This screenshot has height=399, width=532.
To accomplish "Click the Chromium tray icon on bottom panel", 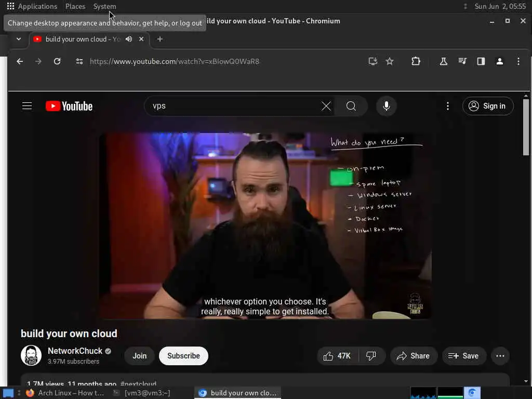I will point(472,393).
